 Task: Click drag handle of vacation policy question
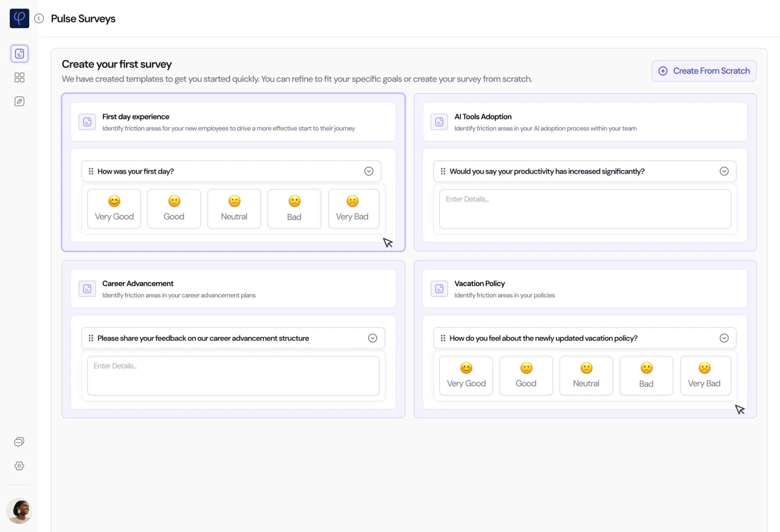443,338
